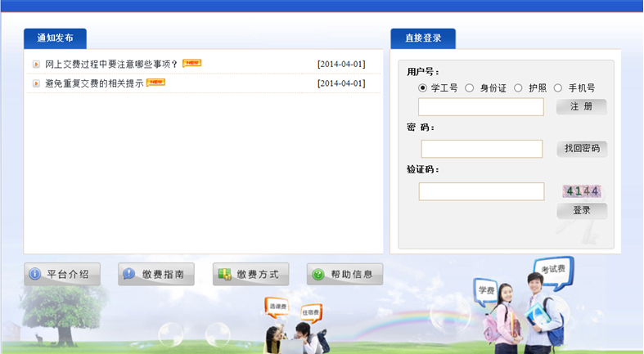
Task: Click the arrow bullet icon before 避免重复交费 notice
Action: point(36,83)
